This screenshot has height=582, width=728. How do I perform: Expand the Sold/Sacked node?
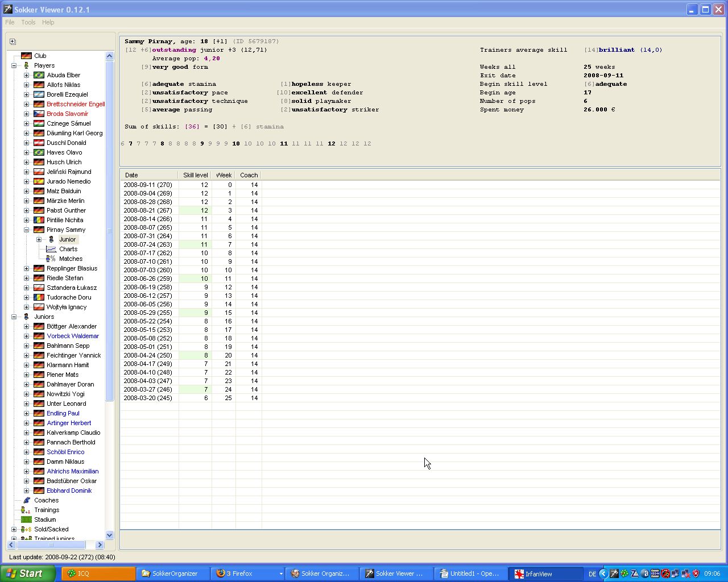[14, 529]
